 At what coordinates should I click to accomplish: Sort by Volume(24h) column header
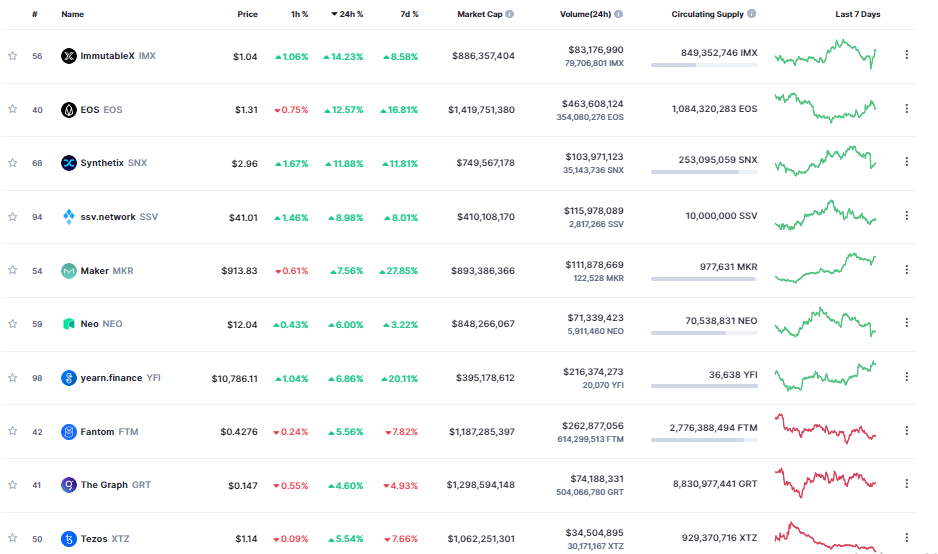click(x=586, y=14)
